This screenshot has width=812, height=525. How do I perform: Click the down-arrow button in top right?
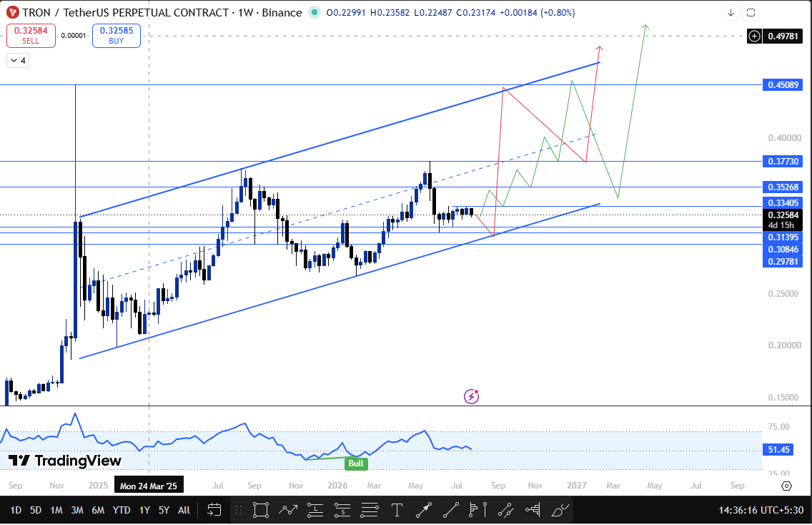[731, 12]
